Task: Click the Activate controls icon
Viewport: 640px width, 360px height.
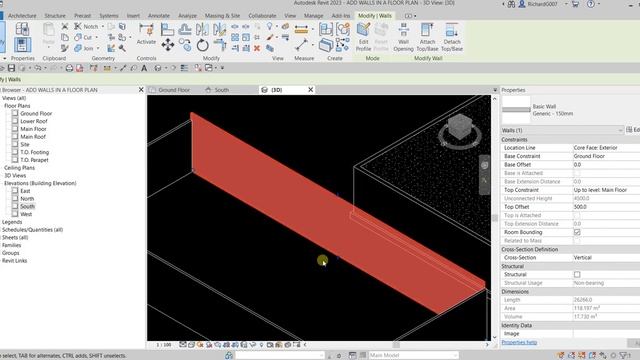Action: 146,34
